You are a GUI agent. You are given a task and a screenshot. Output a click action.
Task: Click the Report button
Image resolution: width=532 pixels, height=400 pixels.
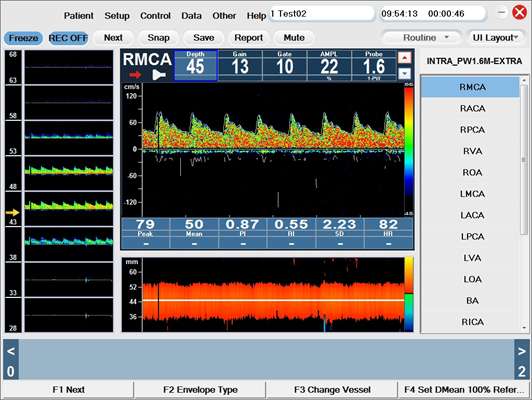pos(248,38)
